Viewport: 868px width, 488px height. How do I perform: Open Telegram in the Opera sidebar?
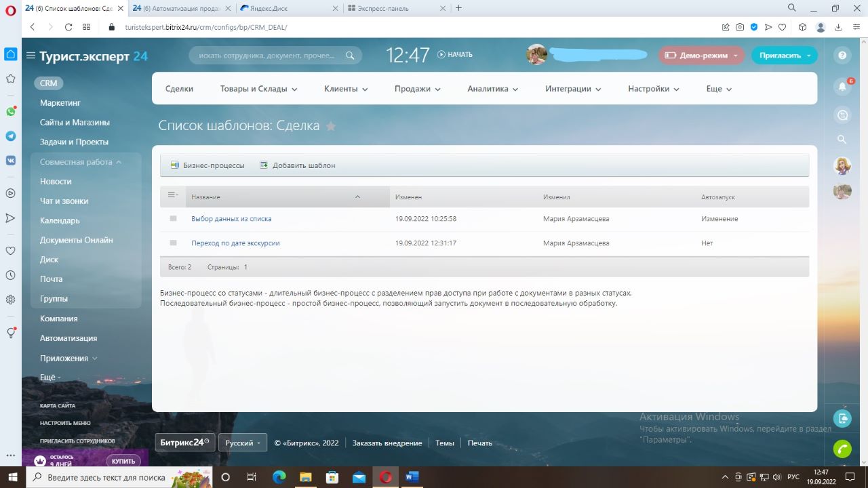(11, 136)
